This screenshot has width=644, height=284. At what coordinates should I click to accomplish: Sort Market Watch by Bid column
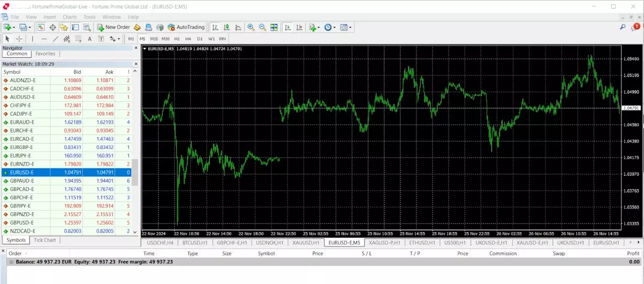point(77,72)
